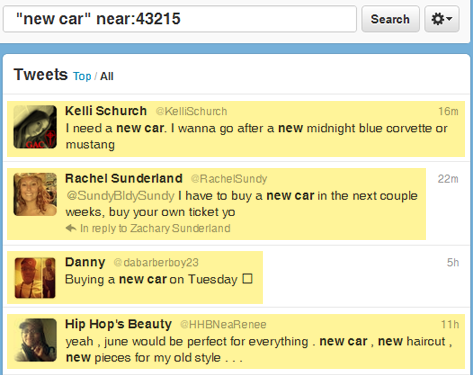Open the 22m tweet timestamp
Viewport: 473px width, 375px height.
point(448,179)
